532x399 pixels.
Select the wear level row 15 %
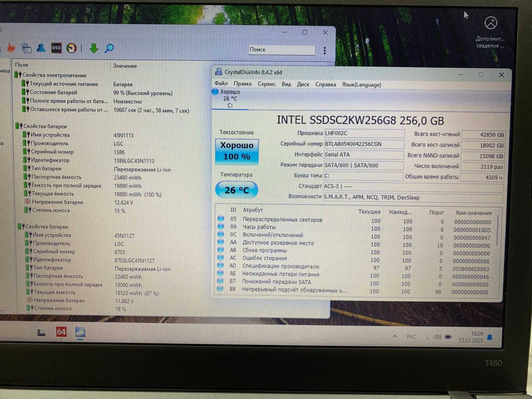tap(75, 210)
